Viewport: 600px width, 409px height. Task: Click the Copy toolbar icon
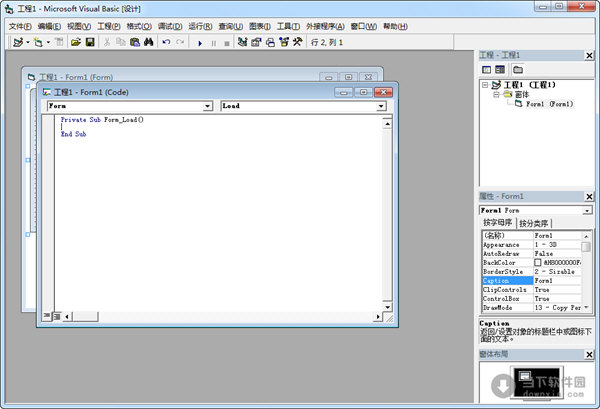click(x=121, y=42)
